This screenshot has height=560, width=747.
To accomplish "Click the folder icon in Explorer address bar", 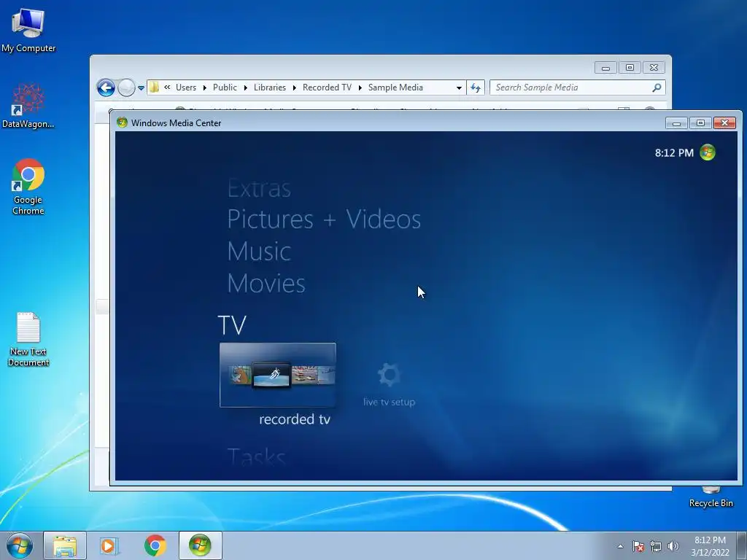I will click(154, 87).
